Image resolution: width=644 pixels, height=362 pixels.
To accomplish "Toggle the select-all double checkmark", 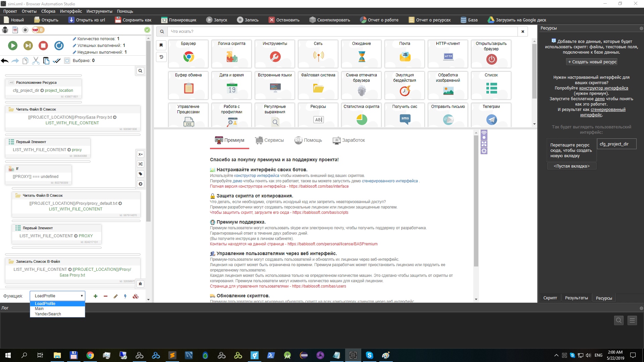I will click(57, 61).
